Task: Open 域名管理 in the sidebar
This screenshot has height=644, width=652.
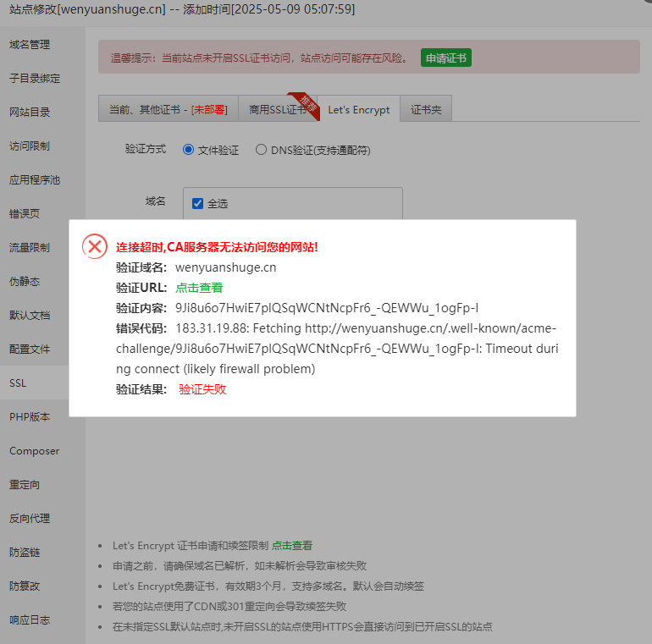Action: 30,45
